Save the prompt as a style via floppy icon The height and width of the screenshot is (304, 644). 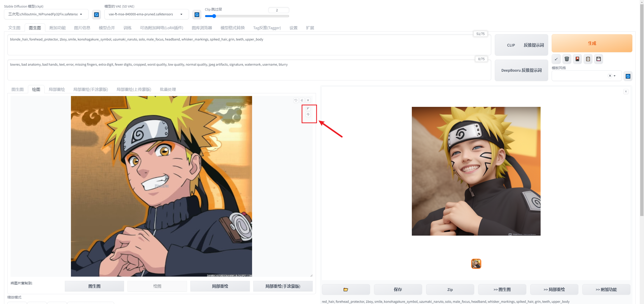pos(598,59)
